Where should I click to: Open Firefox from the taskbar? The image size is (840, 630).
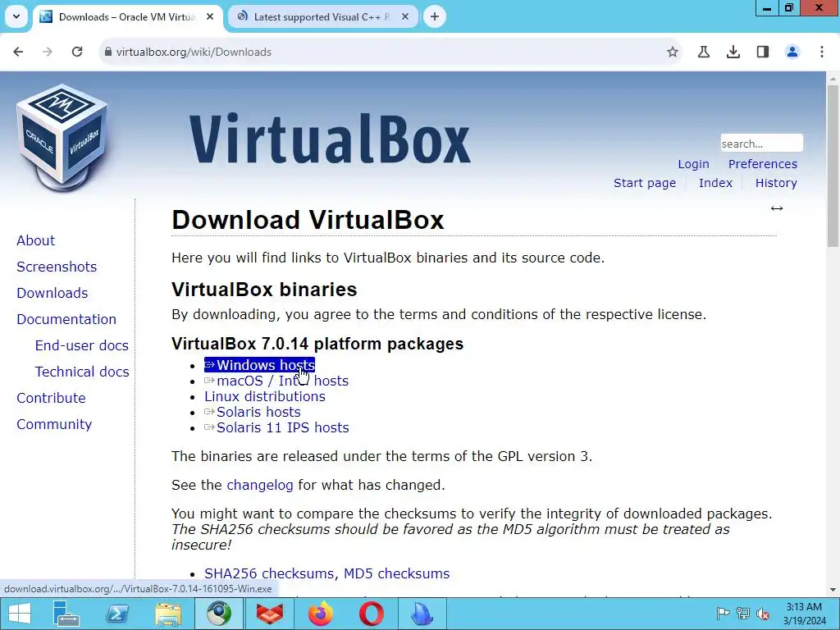coord(321,614)
